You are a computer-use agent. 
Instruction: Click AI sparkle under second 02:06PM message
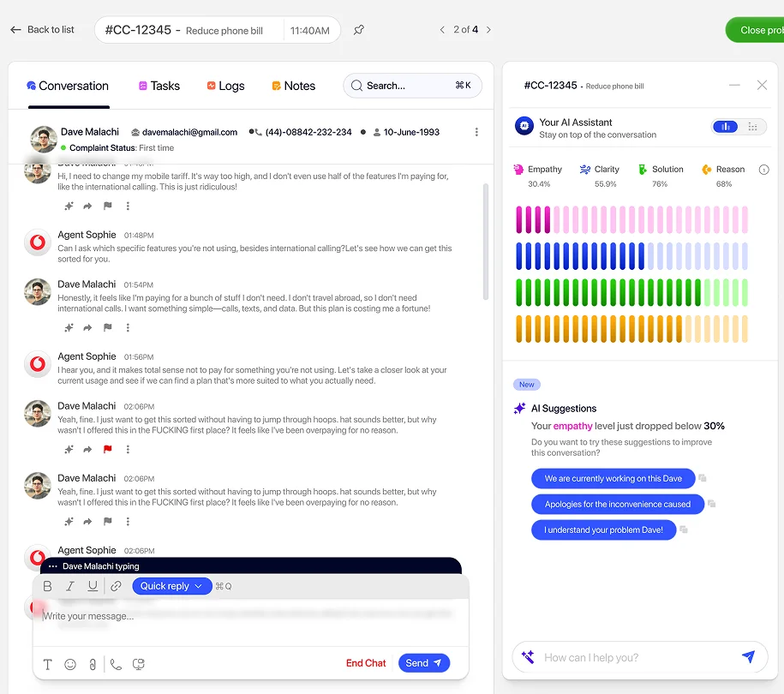tap(69, 522)
